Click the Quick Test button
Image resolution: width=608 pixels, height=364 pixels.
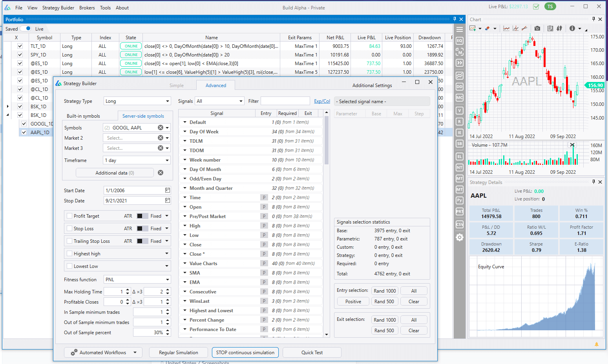pyautogui.click(x=312, y=353)
